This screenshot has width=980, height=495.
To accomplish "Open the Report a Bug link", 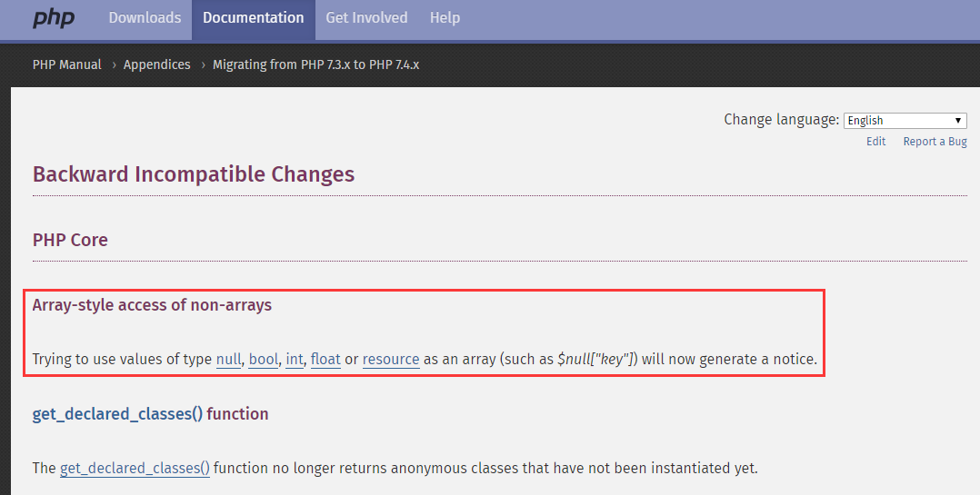I will point(935,142).
